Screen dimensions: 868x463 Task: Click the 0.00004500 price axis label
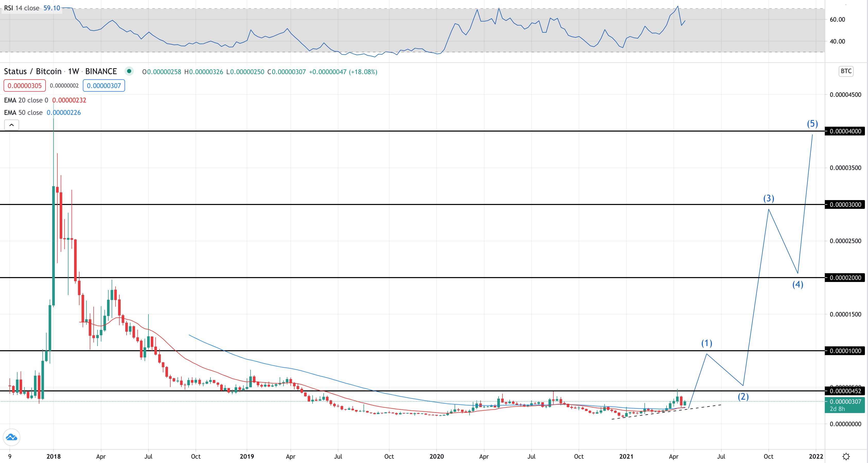[x=845, y=95]
